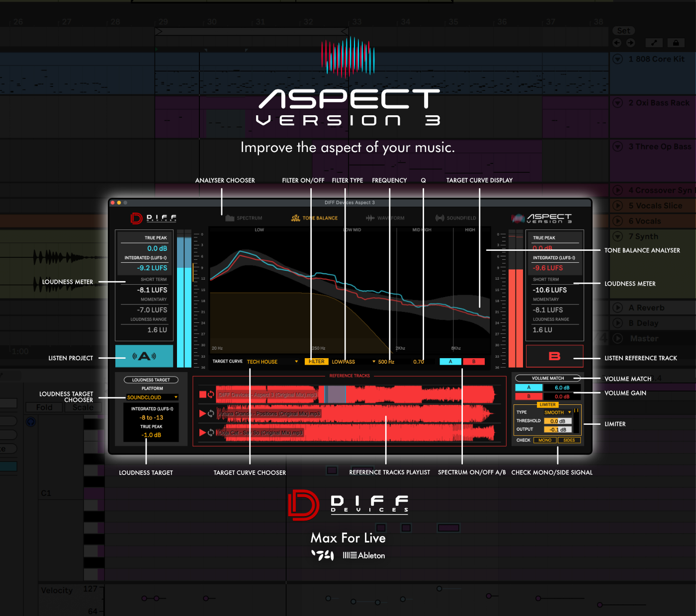Click the VOLUME MATCH button
Image resolution: width=696 pixels, height=616 pixels.
pyautogui.click(x=548, y=378)
